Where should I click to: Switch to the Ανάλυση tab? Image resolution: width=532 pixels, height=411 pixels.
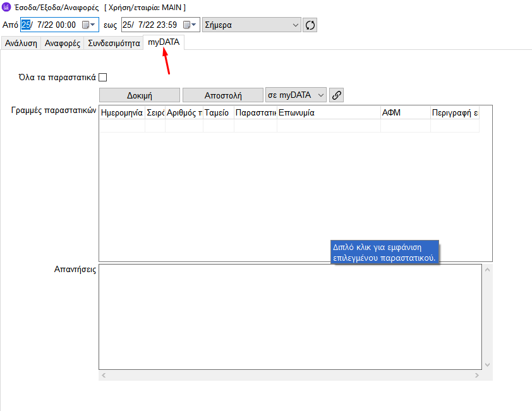coord(21,43)
